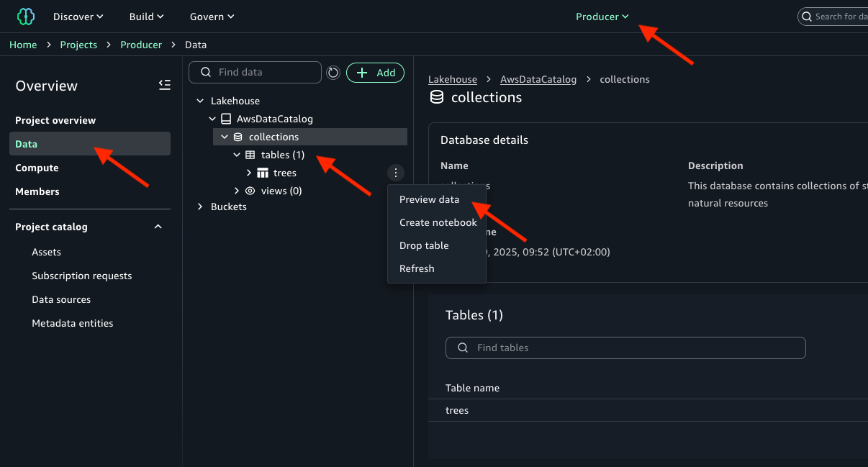Image resolution: width=868 pixels, height=467 pixels.
Task: Refresh the data tree using the circular refresh icon
Action: (333, 72)
